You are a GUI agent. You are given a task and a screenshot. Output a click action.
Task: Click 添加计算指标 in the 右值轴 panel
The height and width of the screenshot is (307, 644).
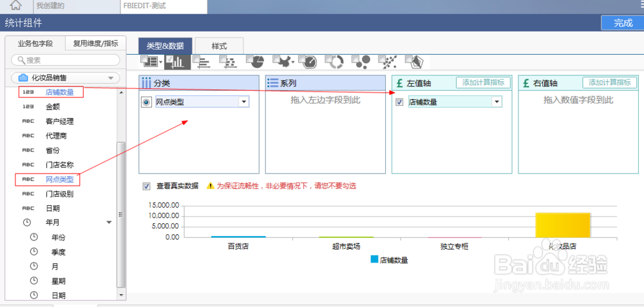click(x=609, y=83)
